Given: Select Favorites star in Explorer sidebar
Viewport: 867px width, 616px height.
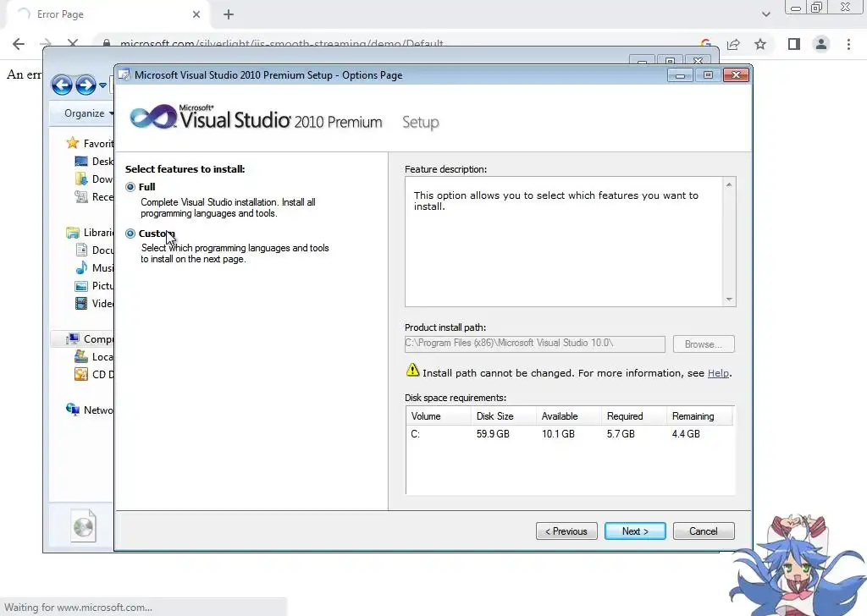Looking at the screenshot, I should pyautogui.click(x=73, y=143).
